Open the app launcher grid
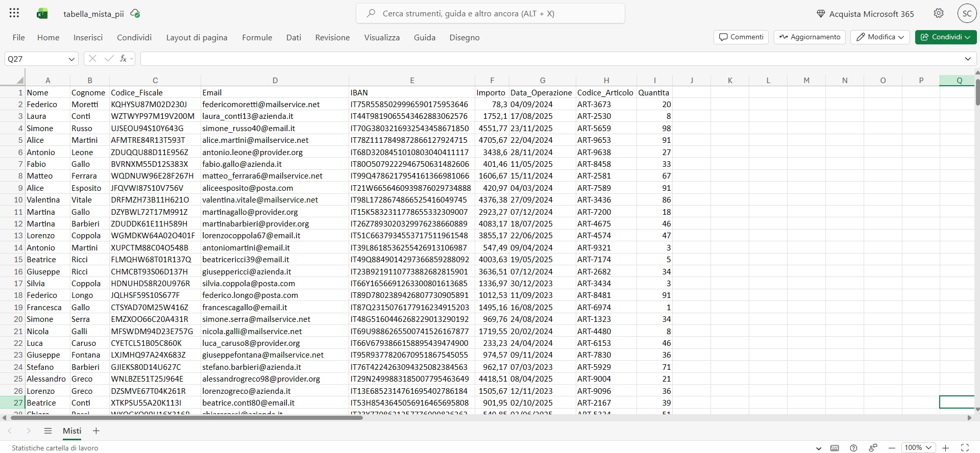The width and height of the screenshot is (980, 453). (14, 14)
